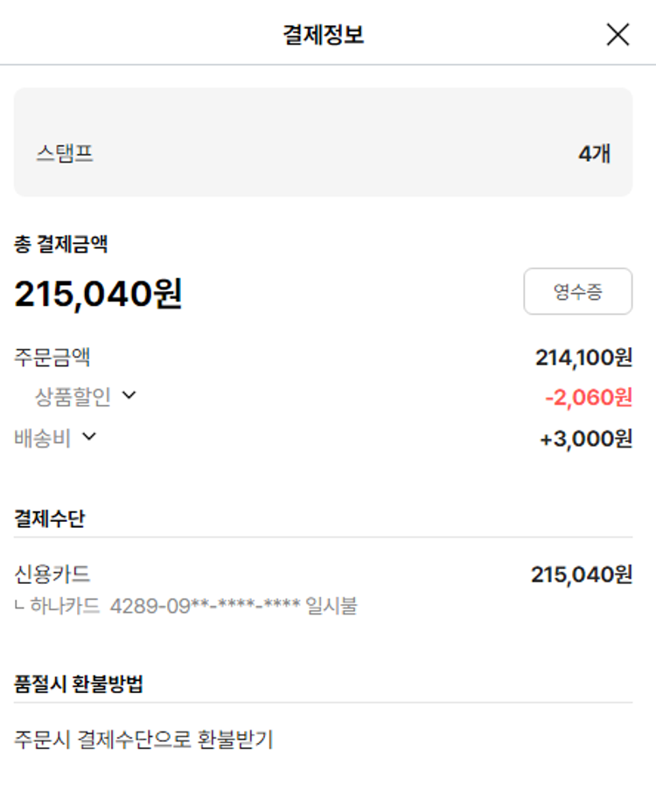
Task: Expand the 배송비 chevron arrow
Action: (88, 436)
